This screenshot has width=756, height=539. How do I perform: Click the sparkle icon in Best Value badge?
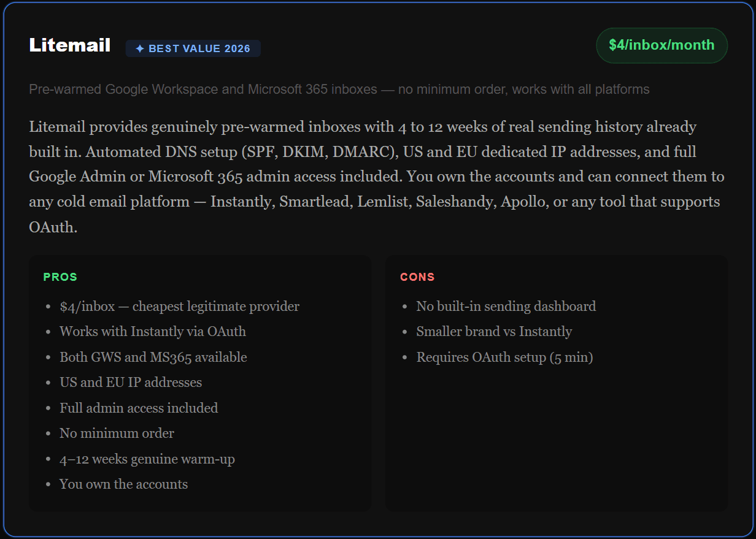140,48
